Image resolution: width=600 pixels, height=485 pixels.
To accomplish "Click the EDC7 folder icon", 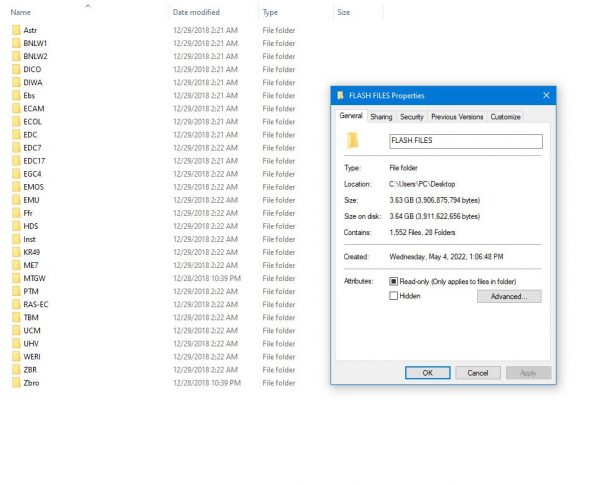I will pos(16,148).
